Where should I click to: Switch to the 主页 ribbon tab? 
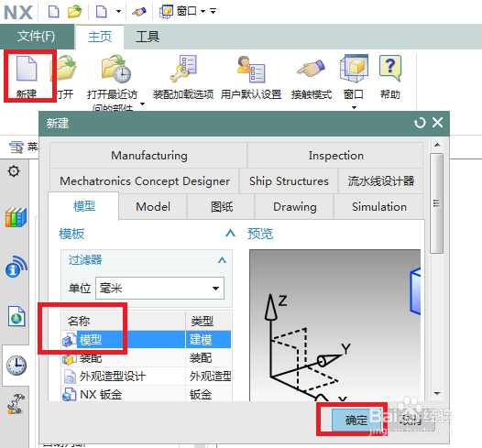[x=100, y=37]
